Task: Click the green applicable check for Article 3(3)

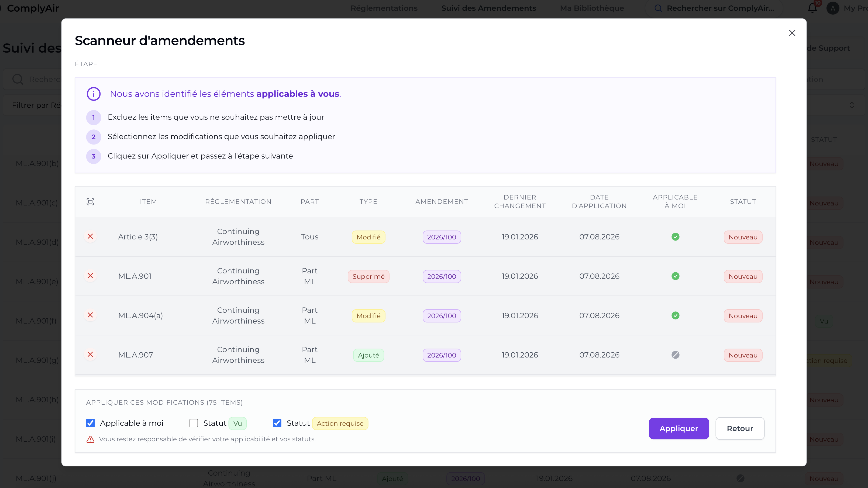Action: click(x=675, y=237)
